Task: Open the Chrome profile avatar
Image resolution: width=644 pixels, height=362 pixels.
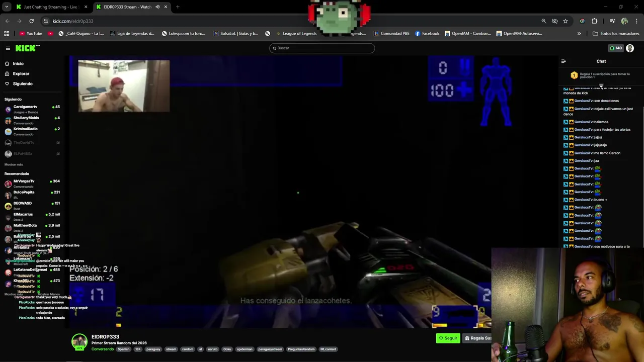Action: click(x=624, y=21)
